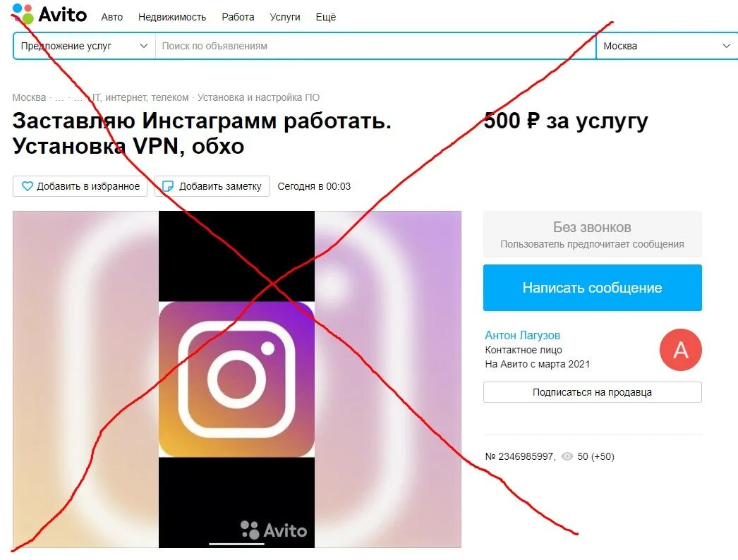Click the note icon beside Добавить заметку
Image resolution: width=738 pixels, height=560 pixels.
click(x=167, y=186)
